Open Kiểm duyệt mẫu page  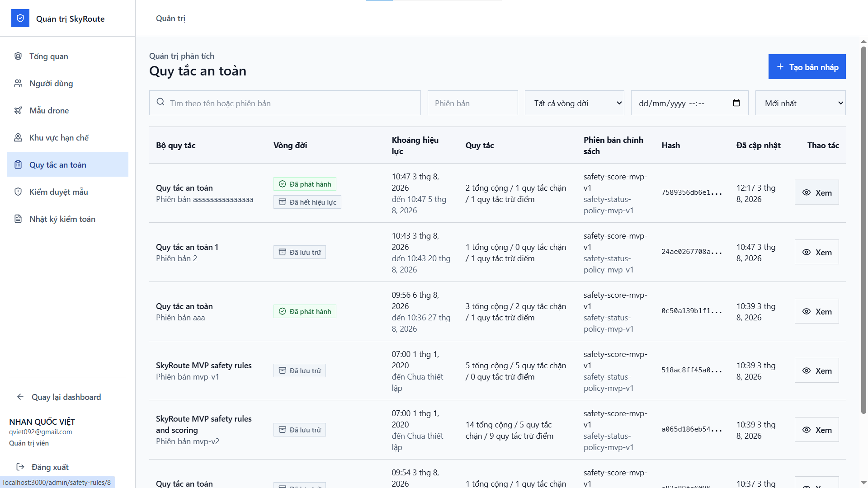tap(67, 192)
